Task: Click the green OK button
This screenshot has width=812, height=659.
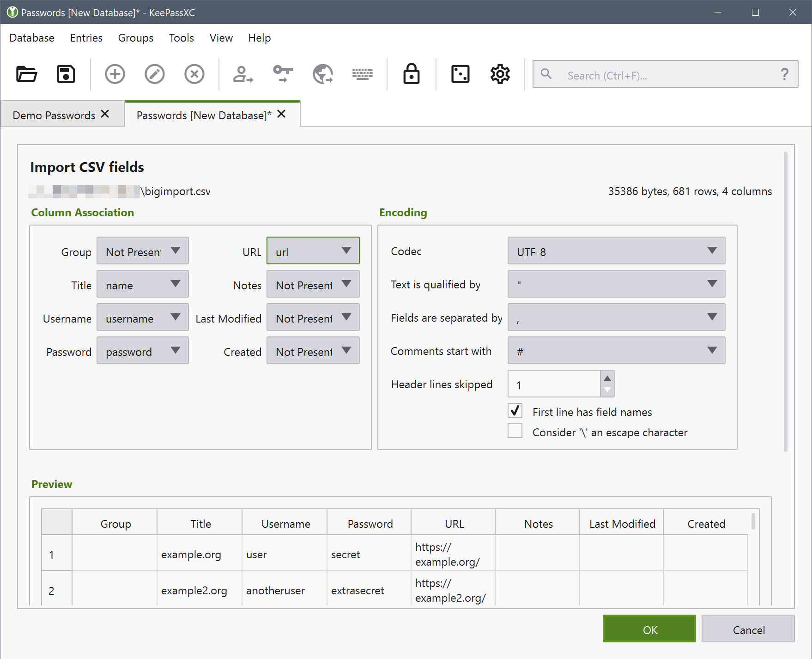Action: 649,629
